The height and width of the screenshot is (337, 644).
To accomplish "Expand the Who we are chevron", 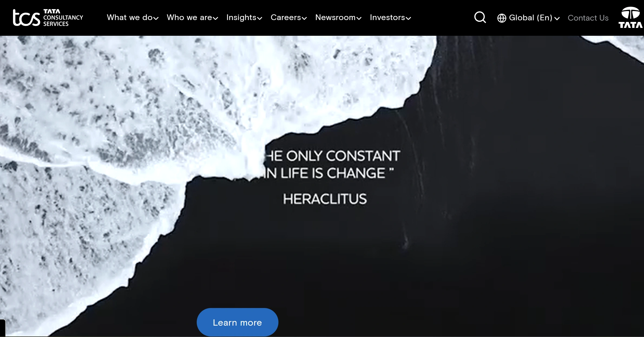I will point(215,18).
